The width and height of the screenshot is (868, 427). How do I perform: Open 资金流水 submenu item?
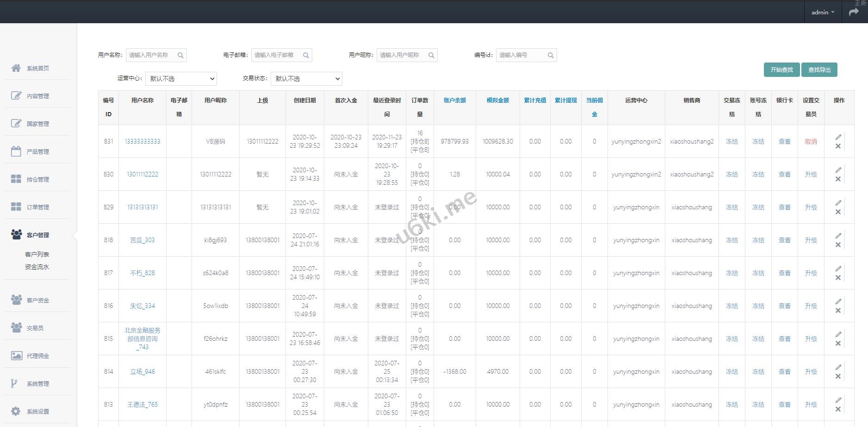(x=37, y=267)
